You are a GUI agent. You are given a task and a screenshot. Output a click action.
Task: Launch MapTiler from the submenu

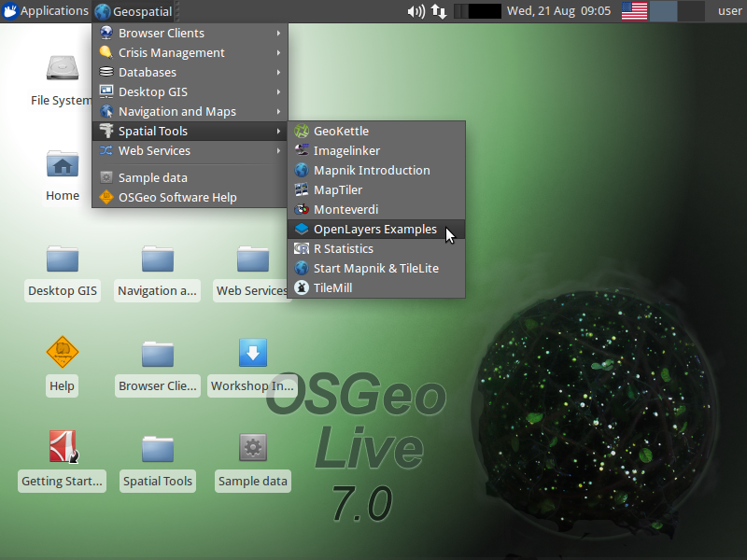pos(376,189)
